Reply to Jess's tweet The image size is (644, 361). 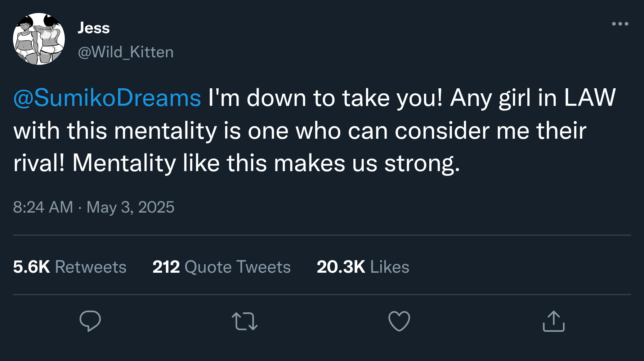pos(90,321)
